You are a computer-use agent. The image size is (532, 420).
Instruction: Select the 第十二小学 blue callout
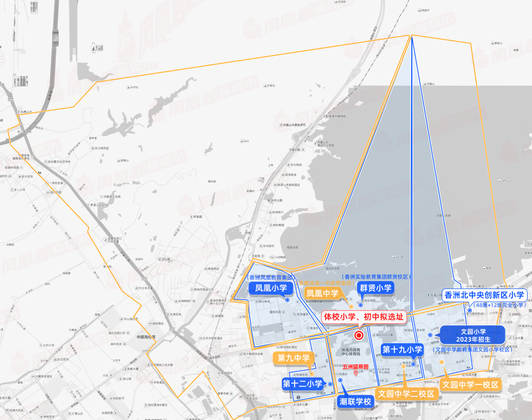[x=302, y=384]
